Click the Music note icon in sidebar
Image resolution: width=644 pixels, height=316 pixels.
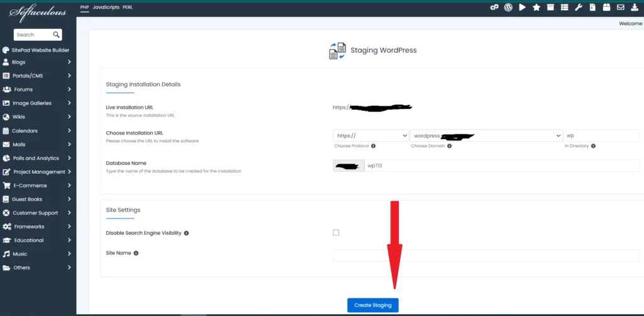[6, 254]
